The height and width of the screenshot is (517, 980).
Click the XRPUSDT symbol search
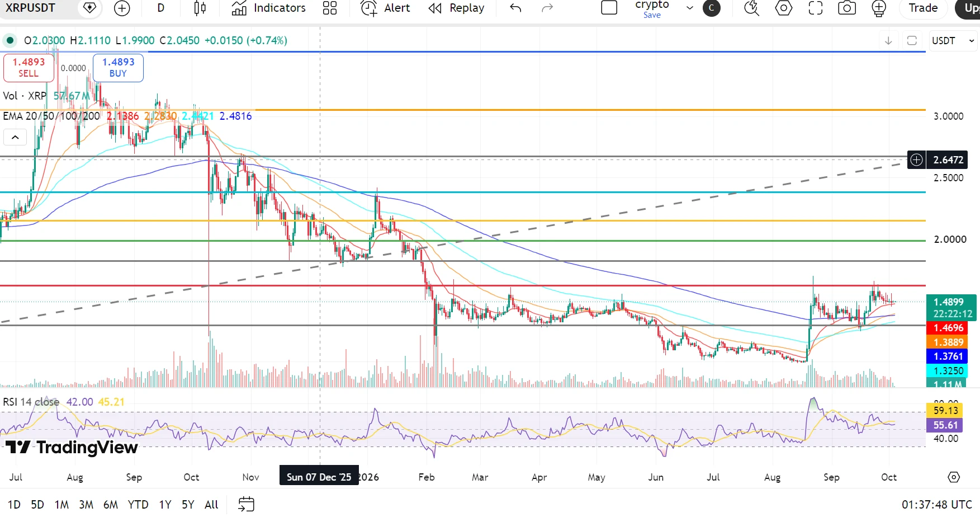(31, 8)
